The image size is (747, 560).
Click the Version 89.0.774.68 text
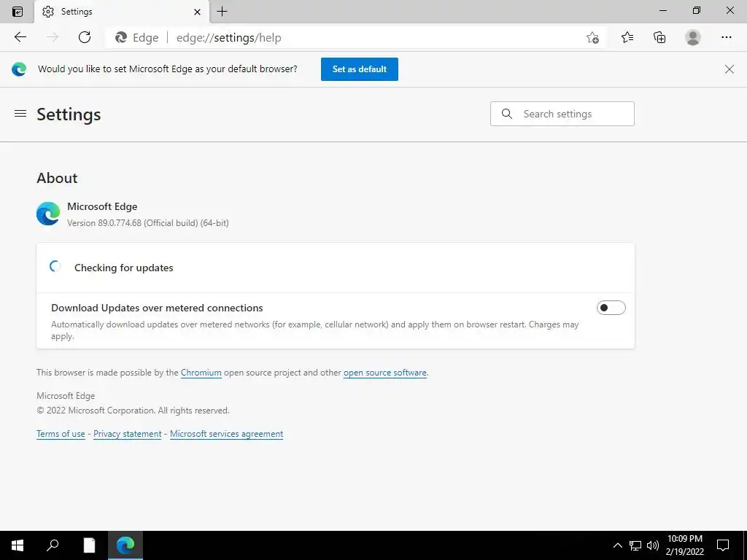147,223
